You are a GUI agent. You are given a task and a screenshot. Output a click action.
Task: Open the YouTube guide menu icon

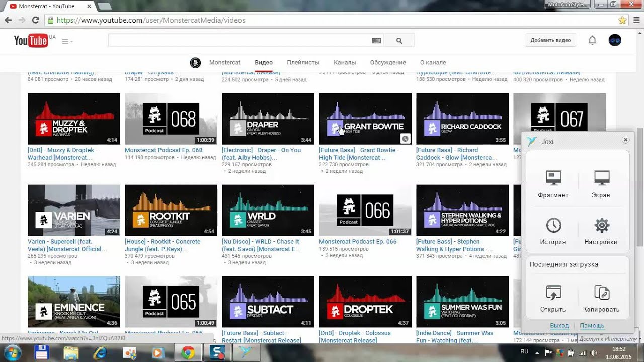coord(67,41)
